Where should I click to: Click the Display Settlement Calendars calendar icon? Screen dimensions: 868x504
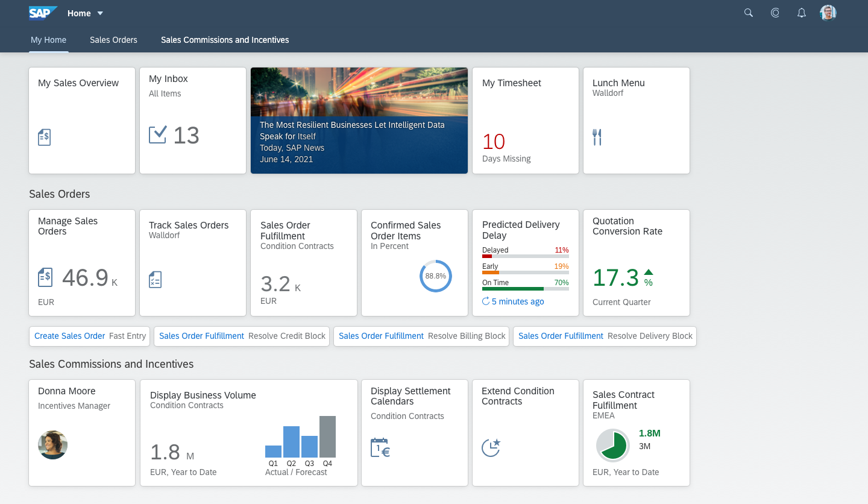pyautogui.click(x=380, y=447)
